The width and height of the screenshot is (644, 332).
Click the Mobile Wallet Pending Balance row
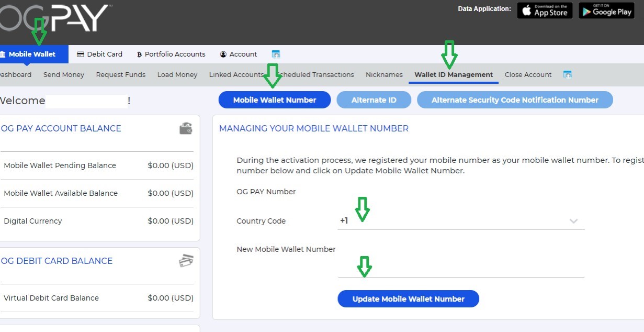[x=98, y=165]
